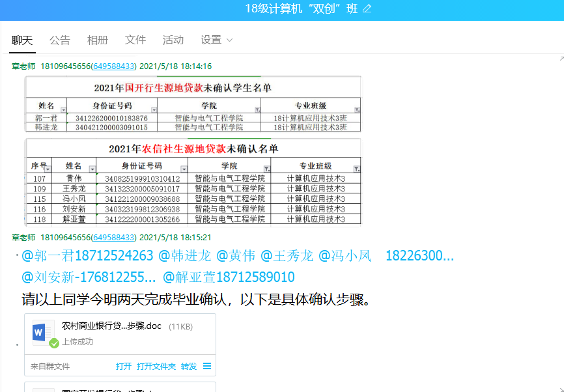Click the pop-out arrow icon at top right
The height and width of the screenshot is (392, 564).
coord(559,58)
